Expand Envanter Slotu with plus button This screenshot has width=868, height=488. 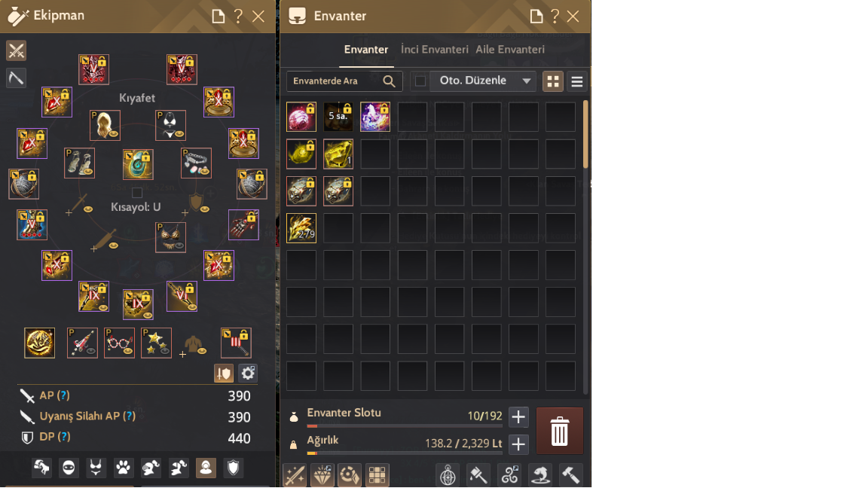pyautogui.click(x=518, y=416)
